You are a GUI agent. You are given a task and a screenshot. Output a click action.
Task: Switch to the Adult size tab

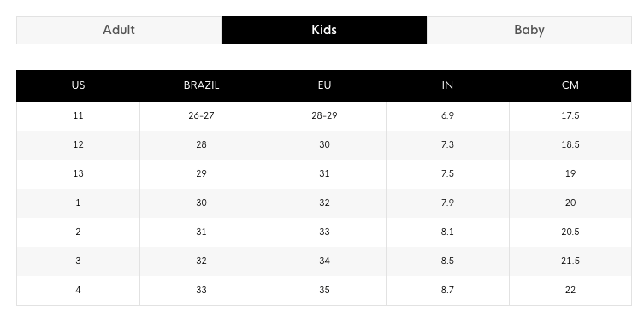[119, 30]
